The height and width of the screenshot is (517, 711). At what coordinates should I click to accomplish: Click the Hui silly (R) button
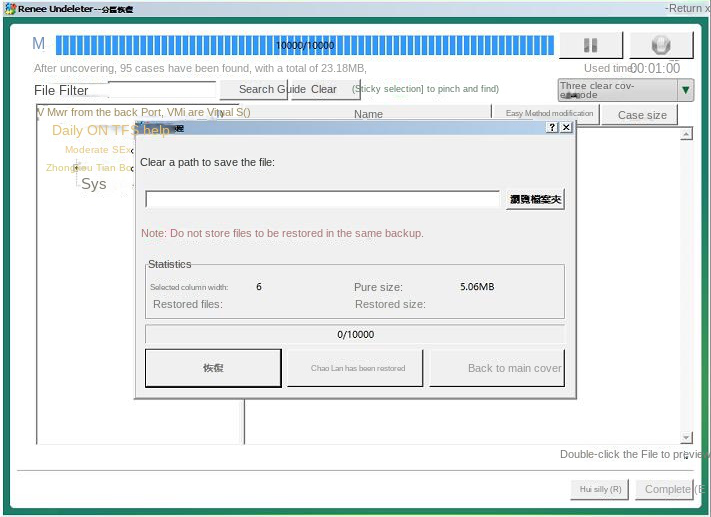point(599,489)
